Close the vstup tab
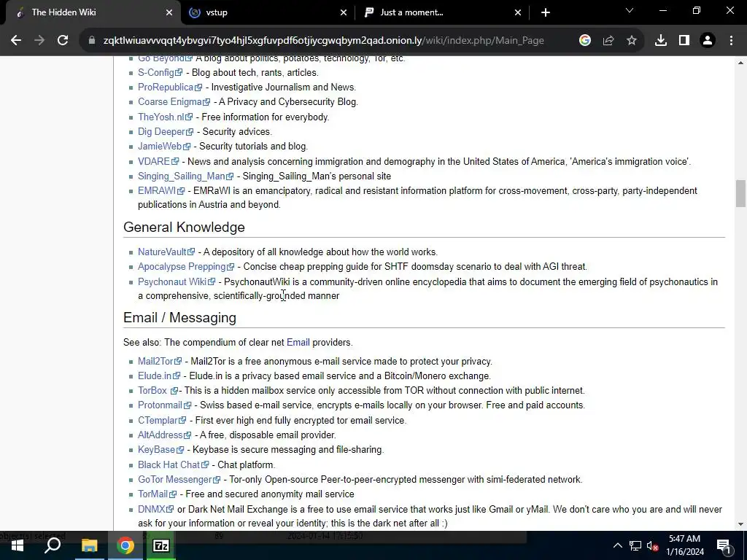 coord(344,12)
